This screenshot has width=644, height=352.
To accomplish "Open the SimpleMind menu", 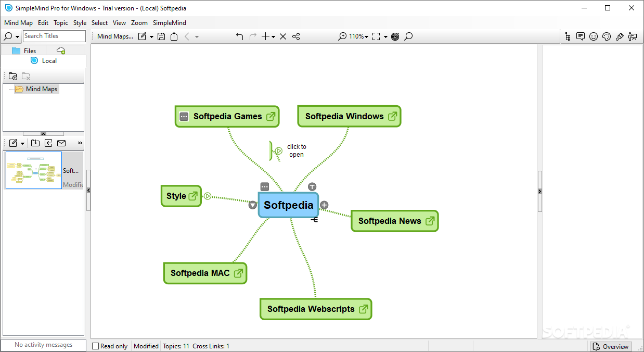I will click(170, 23).
